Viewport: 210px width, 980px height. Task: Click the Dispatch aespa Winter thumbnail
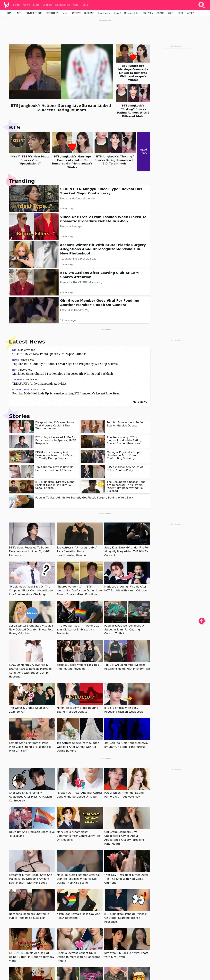[32, 612]
